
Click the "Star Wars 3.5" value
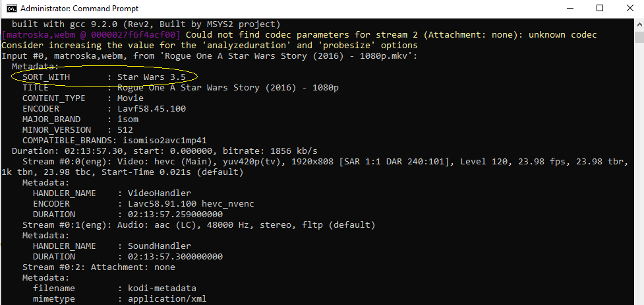pos(150,77)
